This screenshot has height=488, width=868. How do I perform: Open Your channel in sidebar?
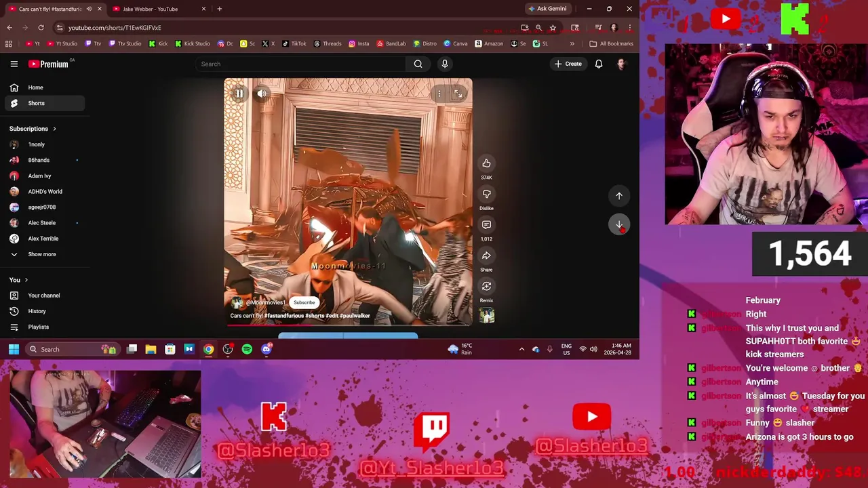click(x=45, y=296)
